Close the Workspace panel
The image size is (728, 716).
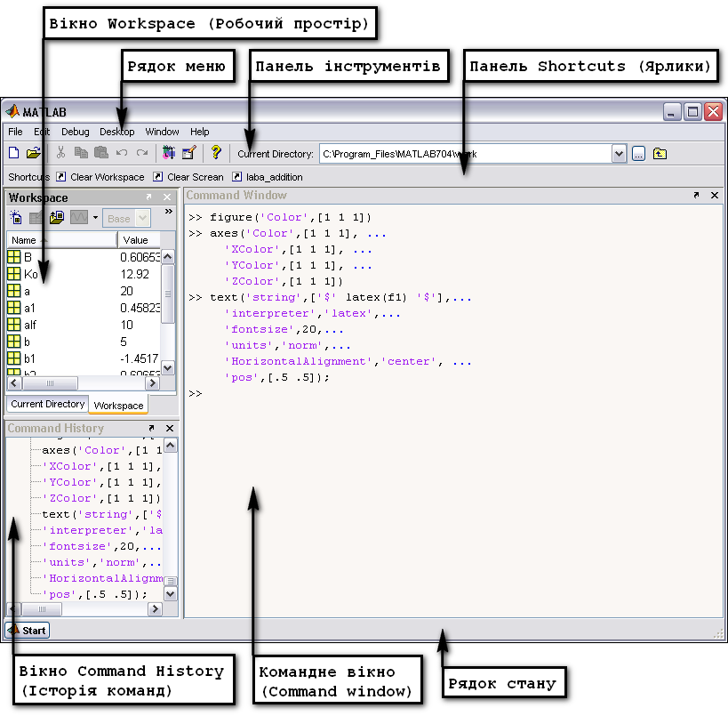[167, 197]
